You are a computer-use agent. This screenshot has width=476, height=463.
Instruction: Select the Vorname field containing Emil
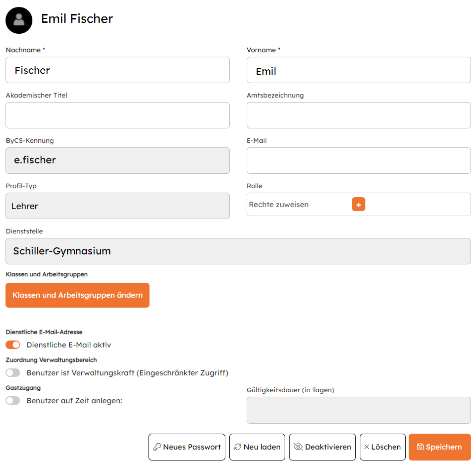click(359, 70)
